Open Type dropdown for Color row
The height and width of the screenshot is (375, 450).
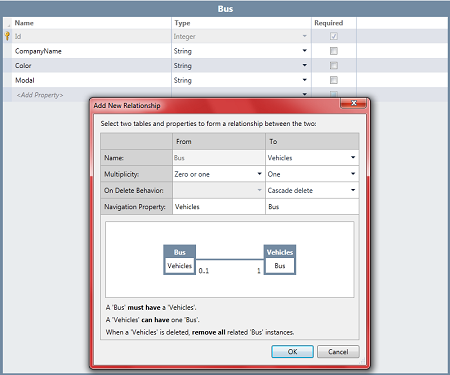[x=304, y=65]
